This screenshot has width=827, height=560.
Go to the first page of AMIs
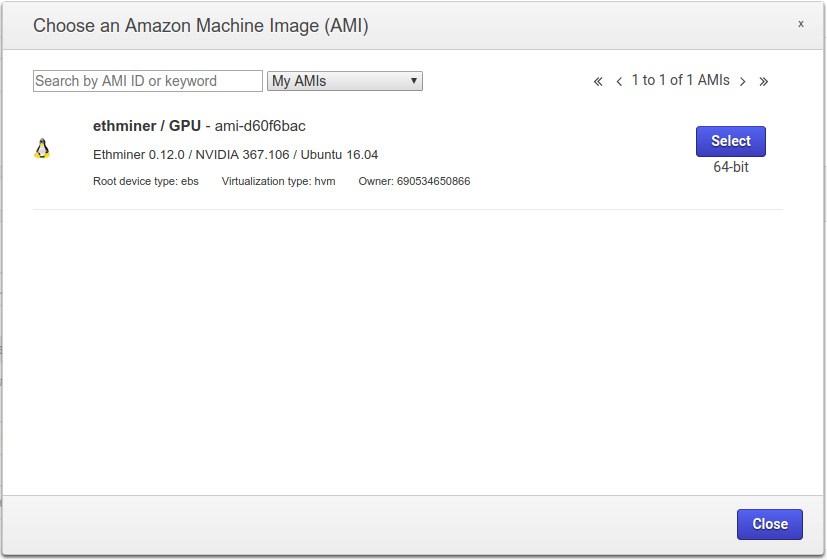pos(598,81)
